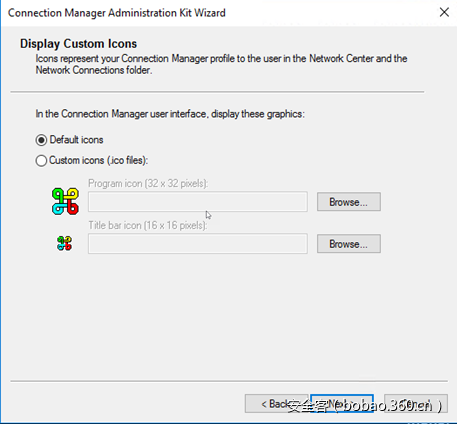The height and width of the screenshot is (424, 457).
Task: Close the wizard window with X
Action: coord(444,12)
